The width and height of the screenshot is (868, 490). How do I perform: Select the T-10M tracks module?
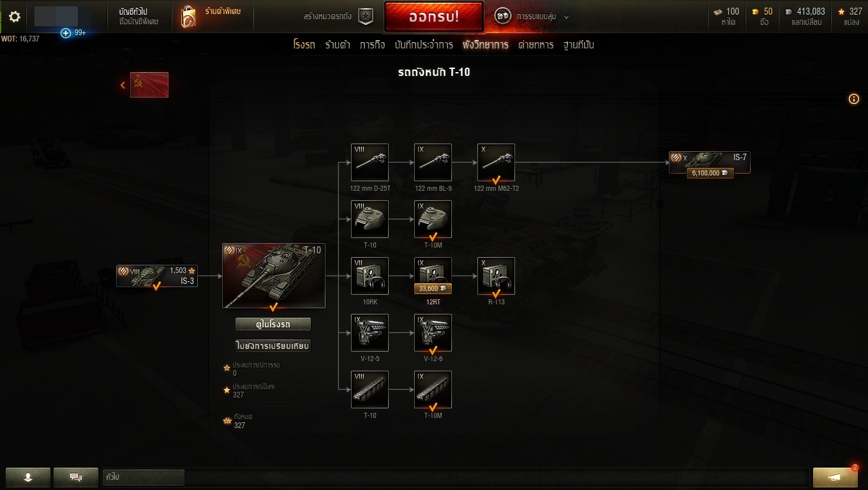433,389
